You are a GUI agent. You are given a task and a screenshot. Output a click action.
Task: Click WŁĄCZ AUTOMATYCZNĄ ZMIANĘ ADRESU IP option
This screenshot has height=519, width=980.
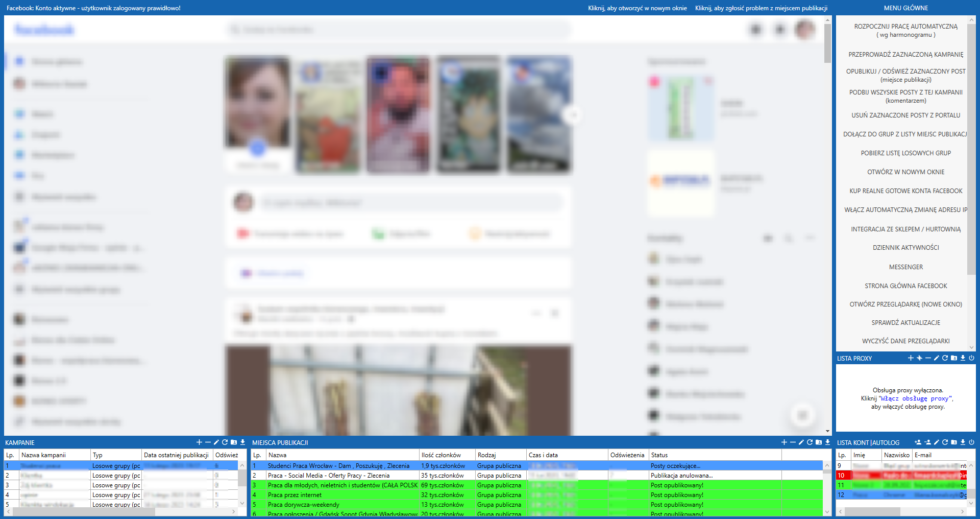click(x=905, y=210)
